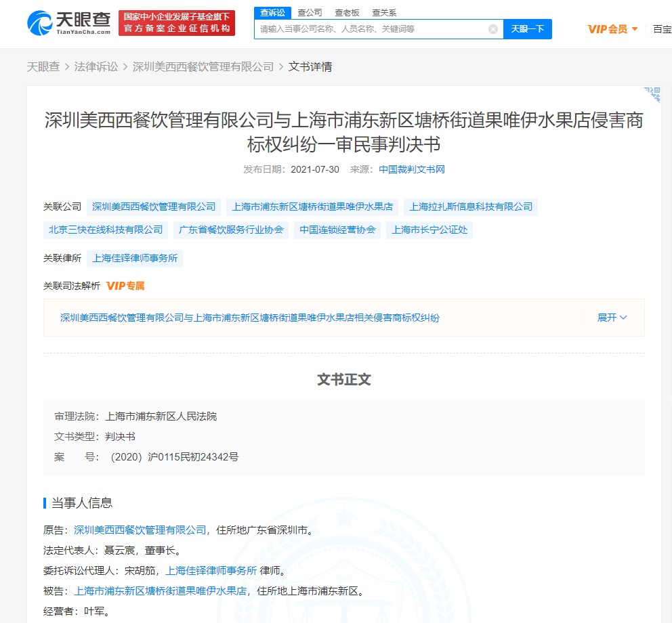The height and width of the screenshot is (623, 672).
Task: Open related law firm tag 上海佳铎律师事务所
Action: (135, 259)
